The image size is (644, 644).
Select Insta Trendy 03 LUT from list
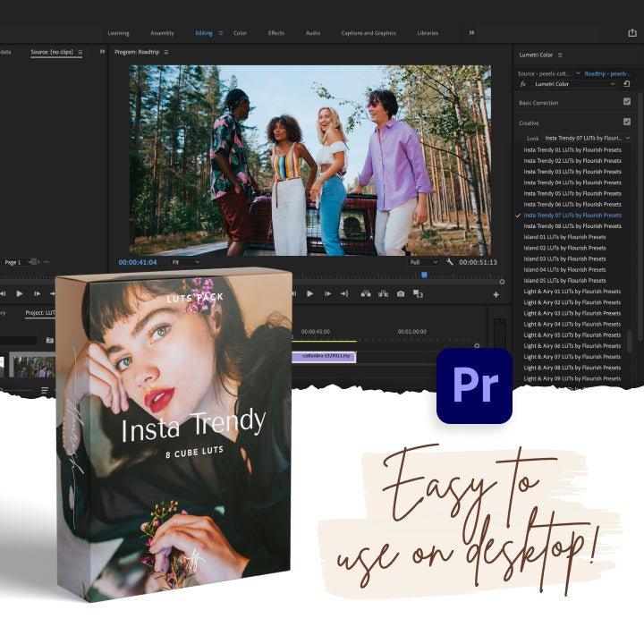click(572, 172)
